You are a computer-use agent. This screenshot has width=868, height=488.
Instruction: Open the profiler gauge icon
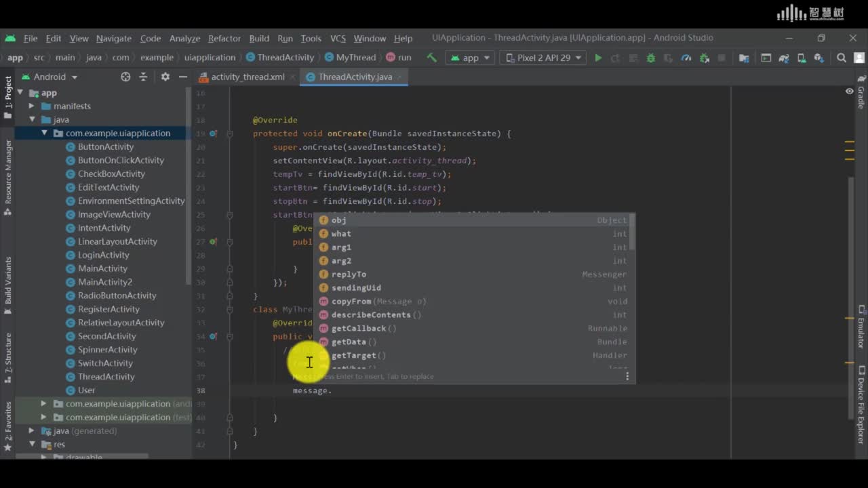686,58
